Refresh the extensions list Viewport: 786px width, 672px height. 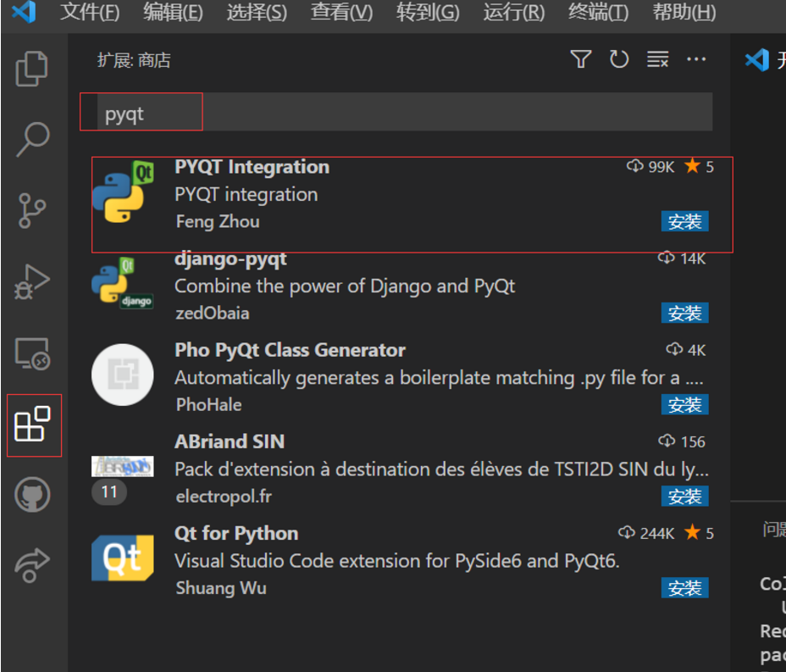click(619, 59)
